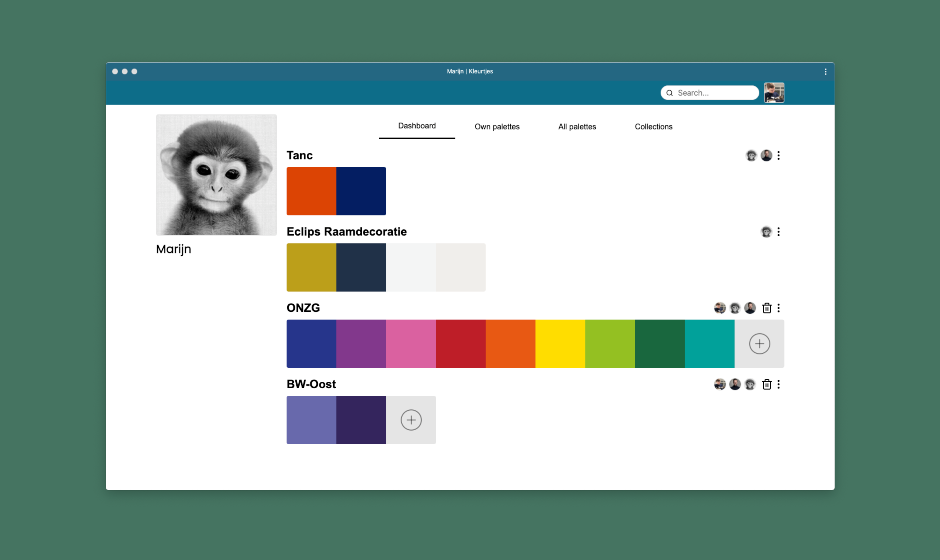The height and width of the screenshot is (560, 940).
Task: Open user profile picture in header
Action: pos(774,93)
